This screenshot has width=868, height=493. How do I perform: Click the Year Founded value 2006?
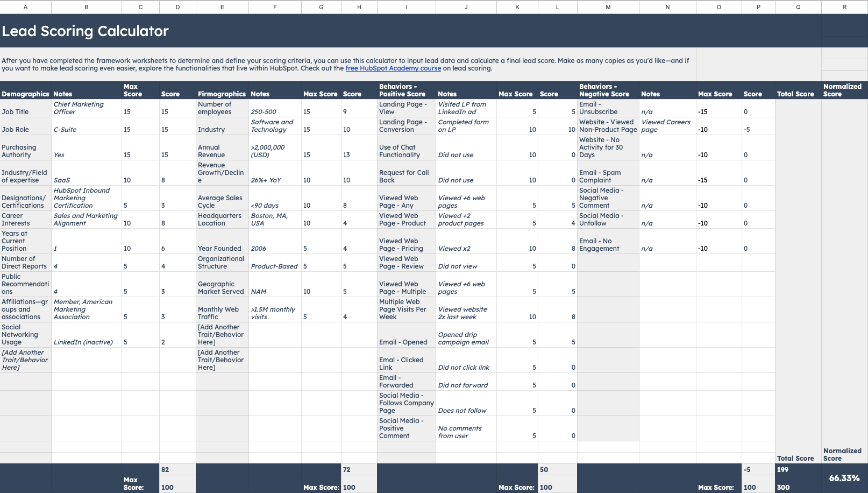(258, 248)
